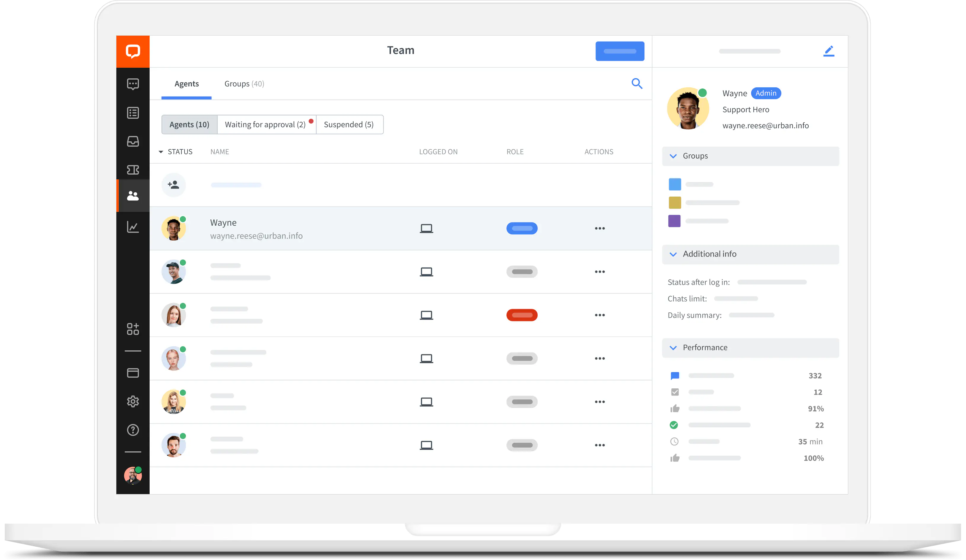Select the Agents (10) tab
The image size is (966, 560).
[189, 124]
